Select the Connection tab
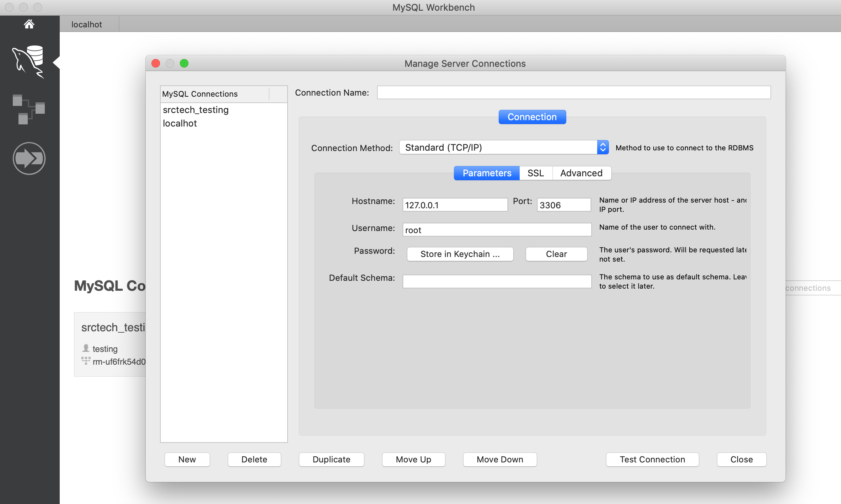The height and width of the screenshot is (504, 841). 532,117
